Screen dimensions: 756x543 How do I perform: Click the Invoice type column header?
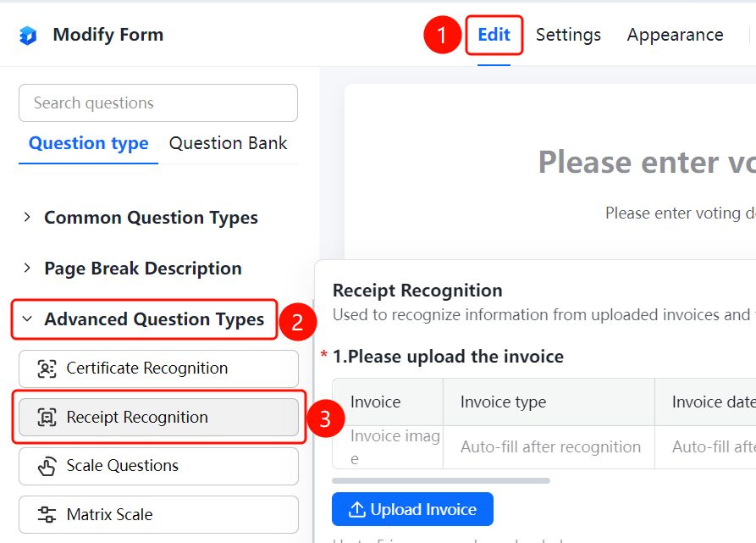point(549,402)
